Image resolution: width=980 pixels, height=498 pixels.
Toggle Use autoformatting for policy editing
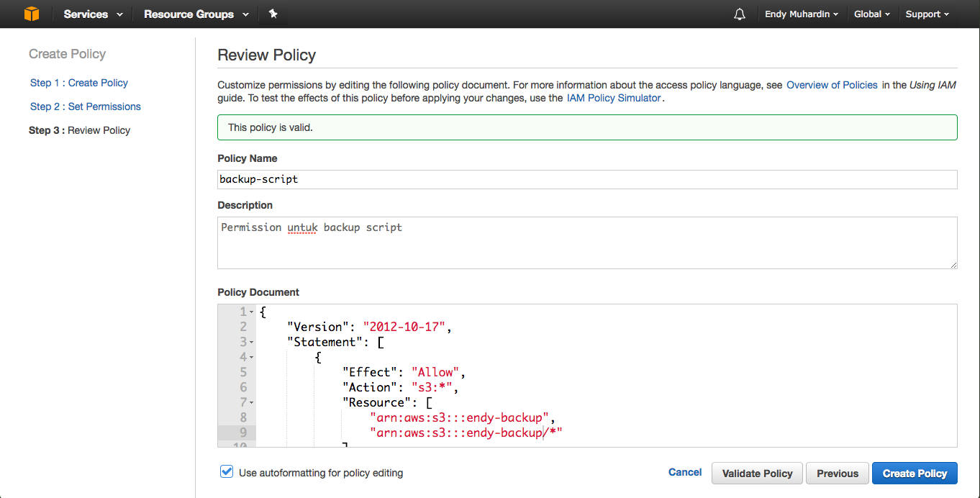pyautogui.click(x=227, y=471)
